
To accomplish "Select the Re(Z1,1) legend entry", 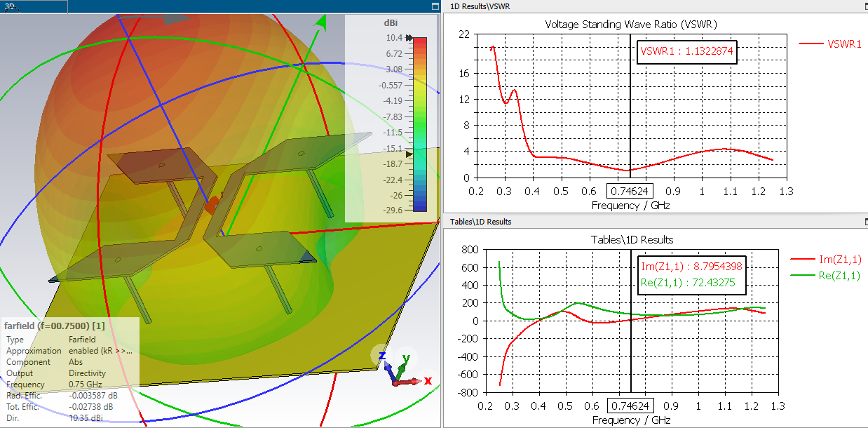I will (825, 276).
